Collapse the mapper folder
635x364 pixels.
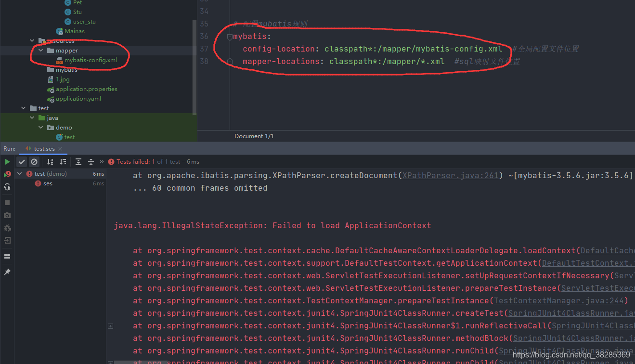coord(40,50)
